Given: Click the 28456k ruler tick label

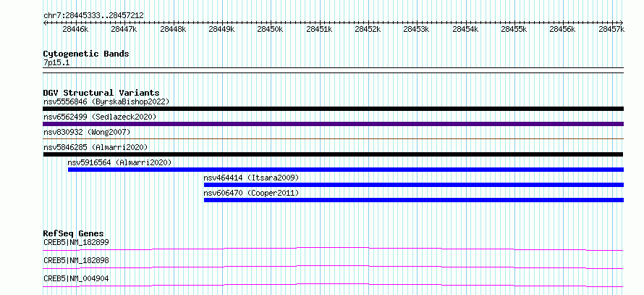Looking at the screenshot, I should point(562,29).
